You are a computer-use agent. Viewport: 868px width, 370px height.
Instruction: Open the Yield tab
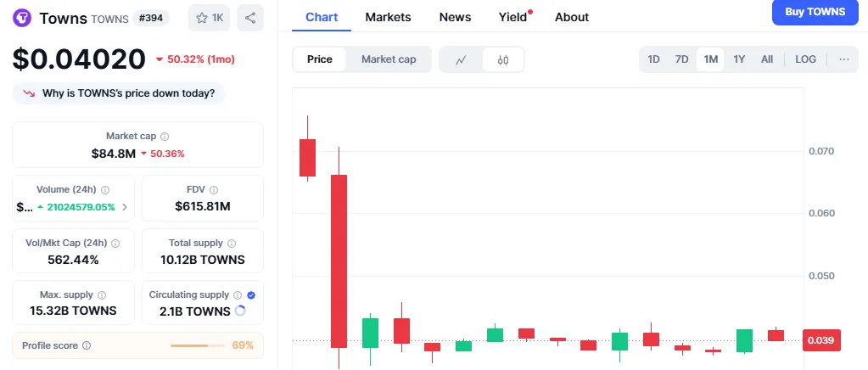(x=512, y=17)
